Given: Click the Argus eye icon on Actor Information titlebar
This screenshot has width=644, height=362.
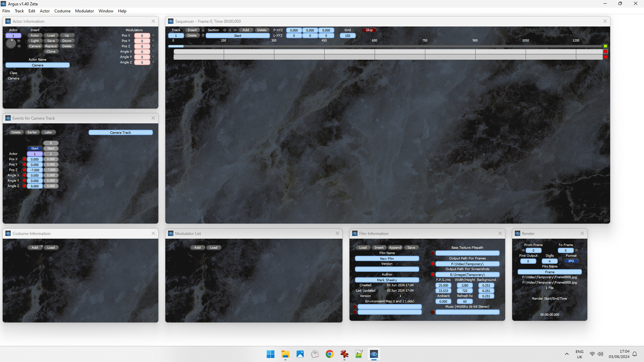Looking at the screenshot, I should coord(8,21).
